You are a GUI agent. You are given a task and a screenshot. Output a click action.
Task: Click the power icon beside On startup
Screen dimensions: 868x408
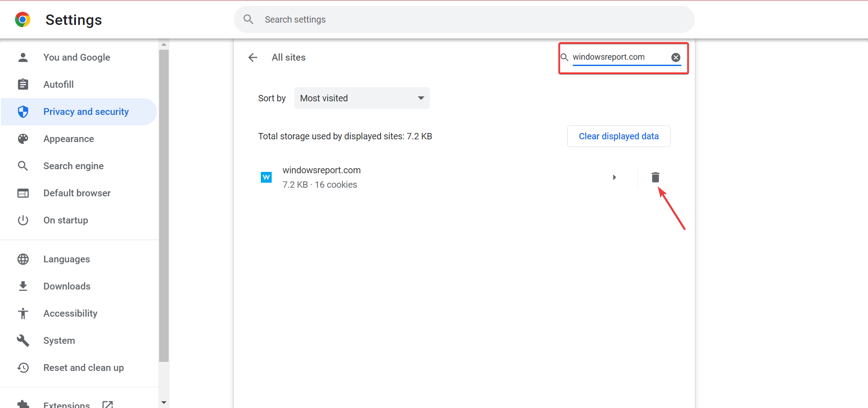[23, 220]
